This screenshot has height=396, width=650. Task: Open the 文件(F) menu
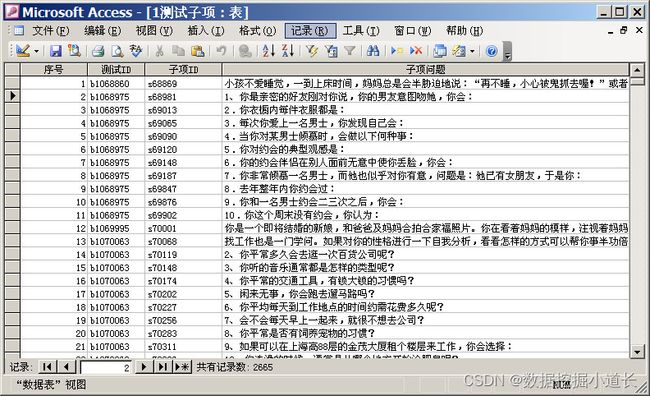click(x=51, y=31)
